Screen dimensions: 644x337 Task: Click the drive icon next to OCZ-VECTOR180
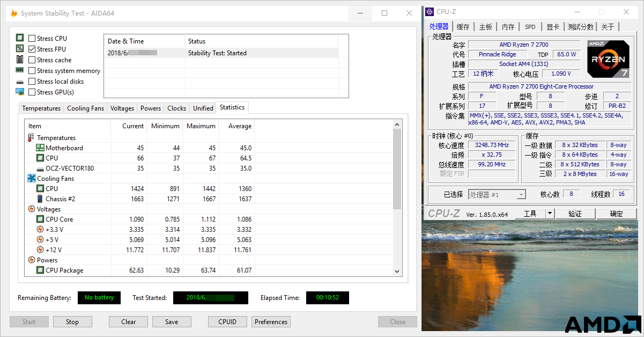pyautogui.click(x=40, y=168)
